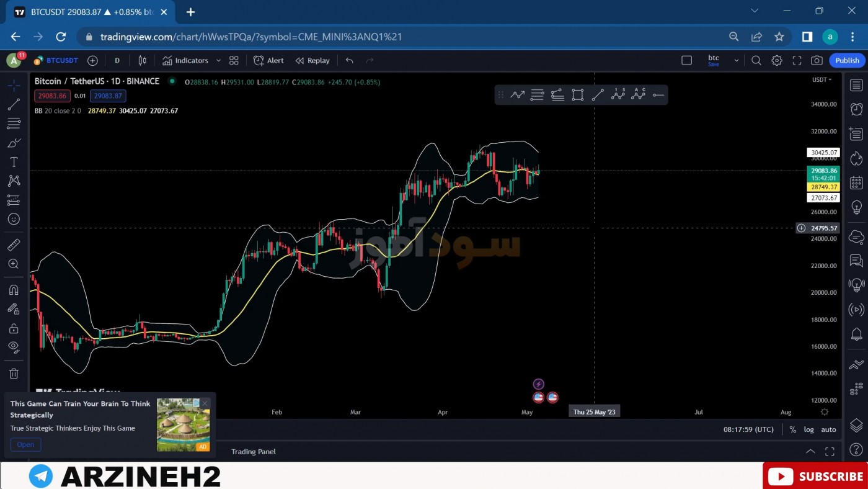Open the chart type candles selector
868x489 pixels.
143,60
